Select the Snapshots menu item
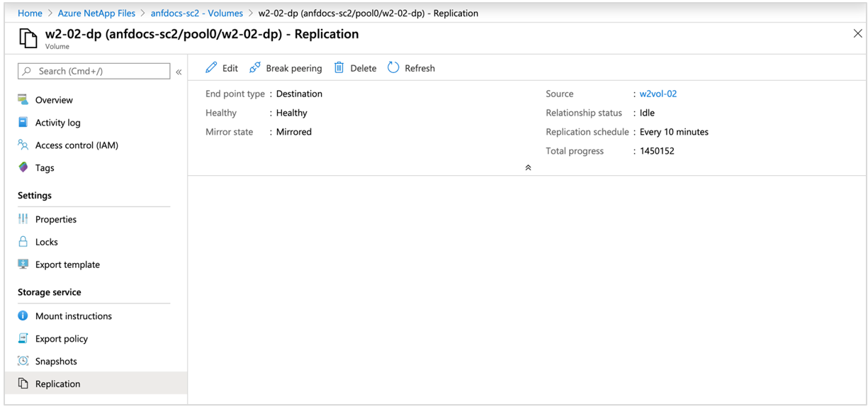This screenshot has height=407, width=868. (56, 361)
